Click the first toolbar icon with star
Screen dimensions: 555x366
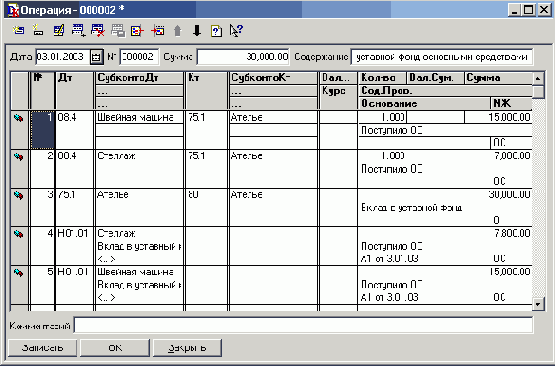click(18, 30)
